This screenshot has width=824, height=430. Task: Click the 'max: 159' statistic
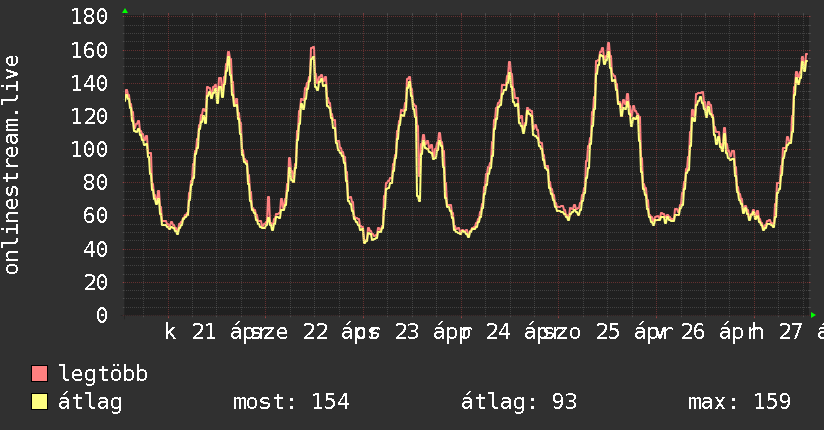[x=739, y=402]
